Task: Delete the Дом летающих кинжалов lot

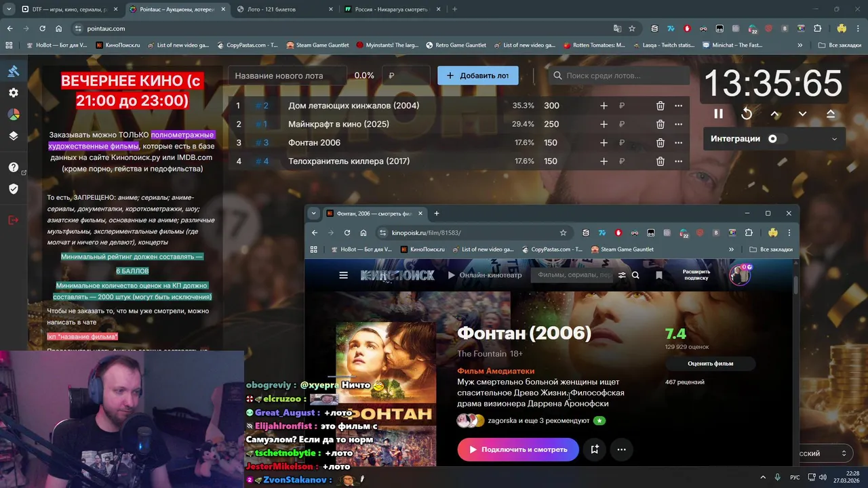Action: [660, 106]
